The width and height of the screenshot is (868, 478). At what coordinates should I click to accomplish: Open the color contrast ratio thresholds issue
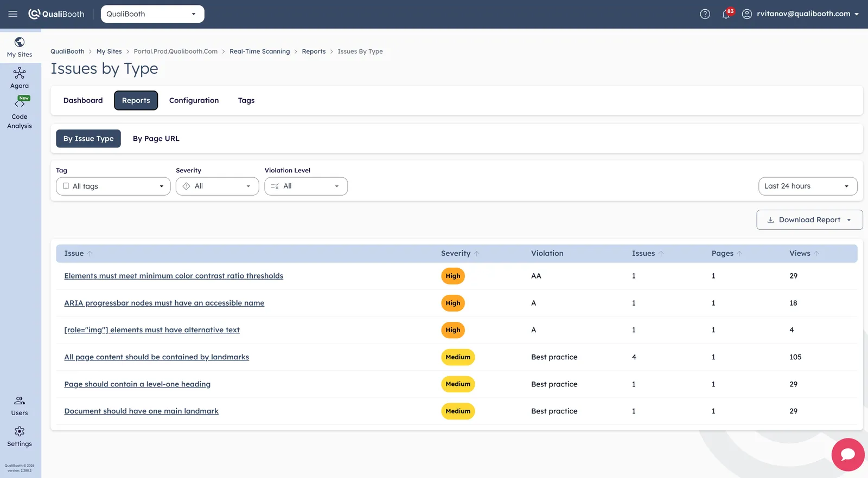coord(174,276)
